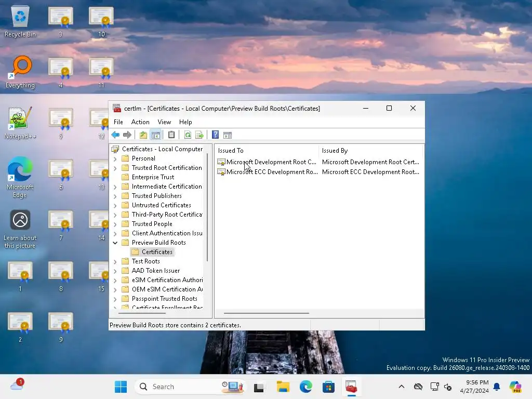Open the File menu
Image resolution: width=532 pixels, height=399 pixels.
coord(118,122)
